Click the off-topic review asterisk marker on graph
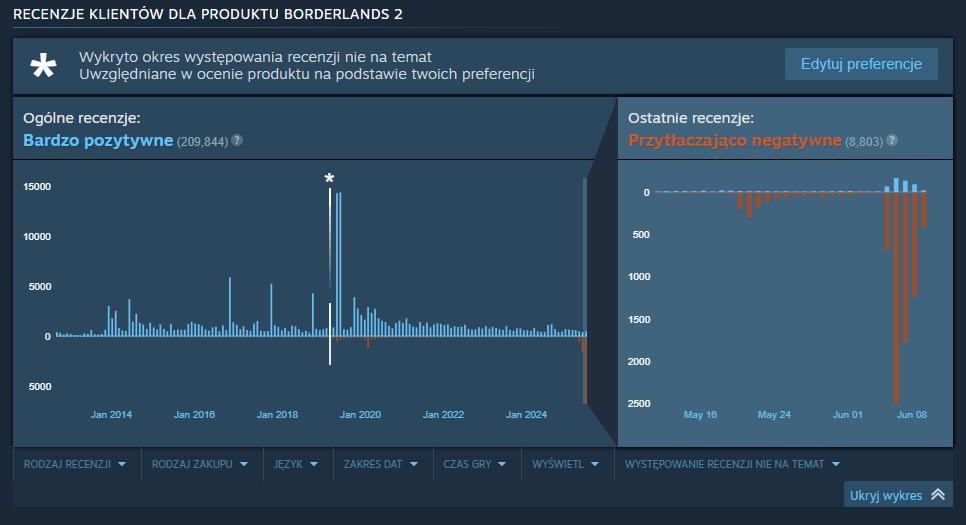Image resolution: width=966 pixels, height=525 pixels. pyautogui.click(x=330, y=178)
